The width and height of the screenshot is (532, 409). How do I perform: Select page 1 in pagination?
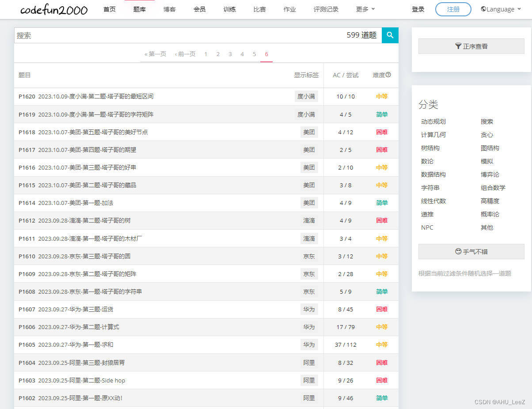coord(206,54)
